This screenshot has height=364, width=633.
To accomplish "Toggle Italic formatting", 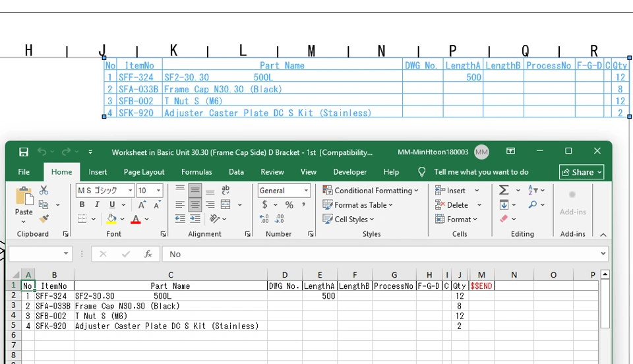I will tap(97, 204).
